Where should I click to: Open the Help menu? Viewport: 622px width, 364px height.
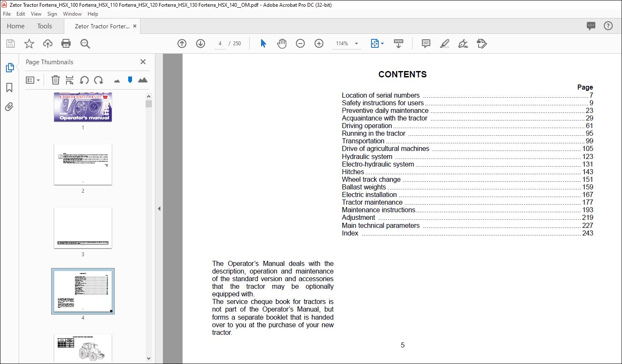tap(93, 14)
